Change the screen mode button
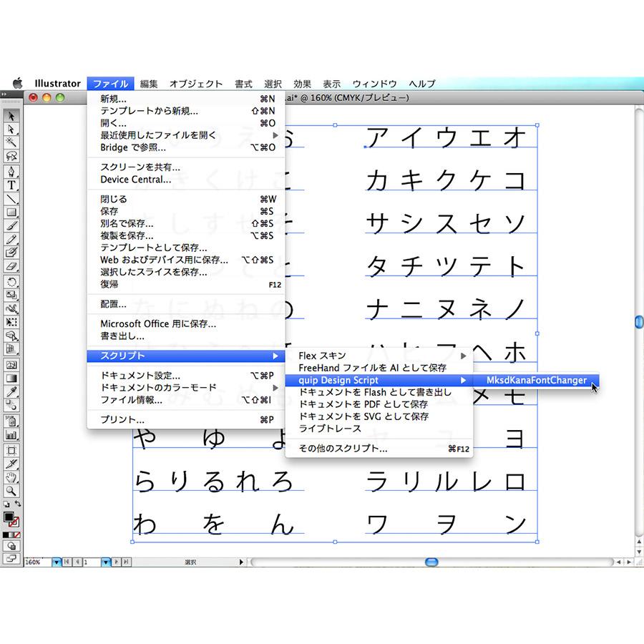644x644 pixels. (x=11, y=558)
